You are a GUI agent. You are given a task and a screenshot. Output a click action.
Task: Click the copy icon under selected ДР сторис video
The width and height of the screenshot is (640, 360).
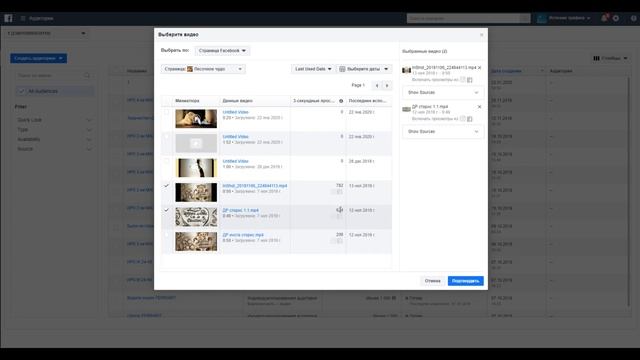pos(470,119)
